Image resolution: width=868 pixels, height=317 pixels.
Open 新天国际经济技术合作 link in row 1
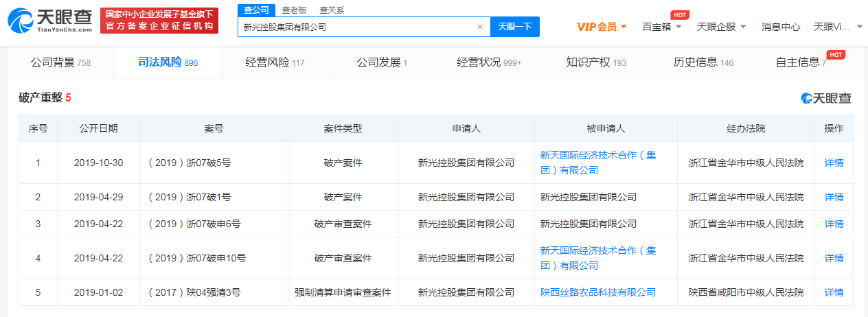[x=598, y=163]
